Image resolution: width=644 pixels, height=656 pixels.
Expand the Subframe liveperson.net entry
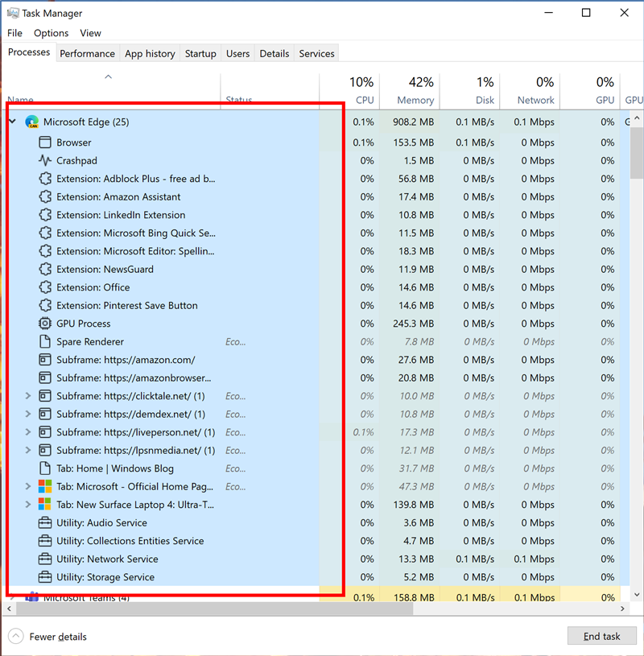(28, 432)
